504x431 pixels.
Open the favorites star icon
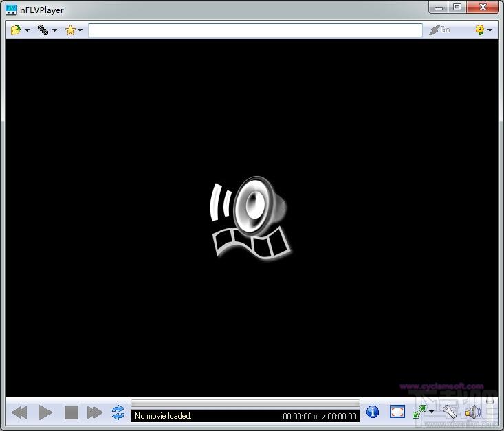point(70,30)
